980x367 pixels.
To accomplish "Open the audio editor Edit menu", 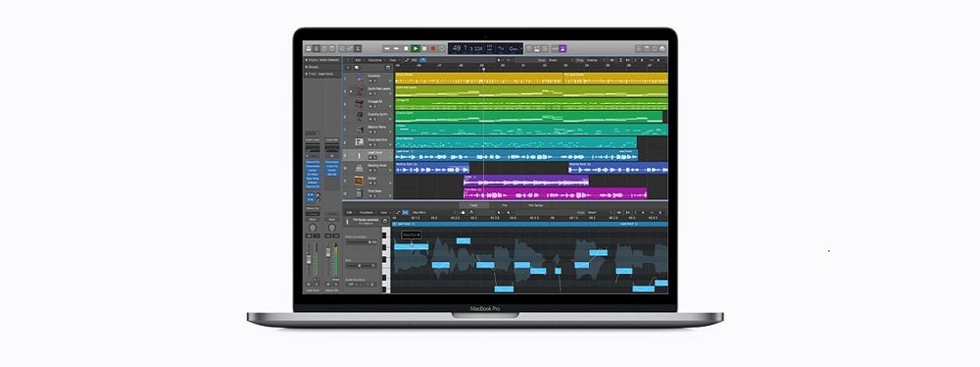I will pos(350,212).
